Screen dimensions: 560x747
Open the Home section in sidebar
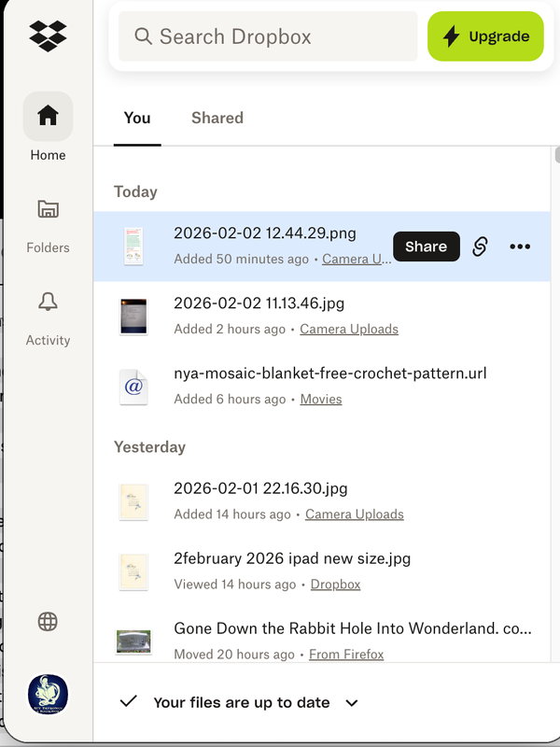click(48, 116)
